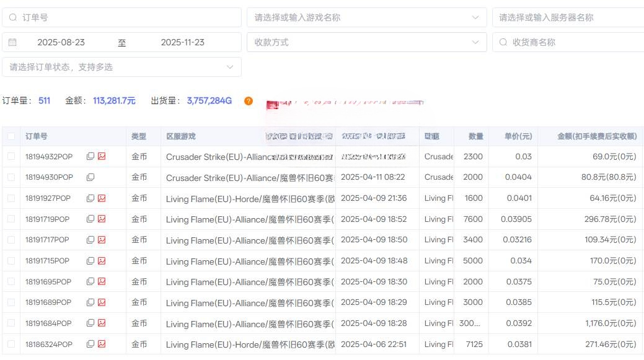
Task: Open the red image attachment for order 18191927POP
Action: [100, 198]
